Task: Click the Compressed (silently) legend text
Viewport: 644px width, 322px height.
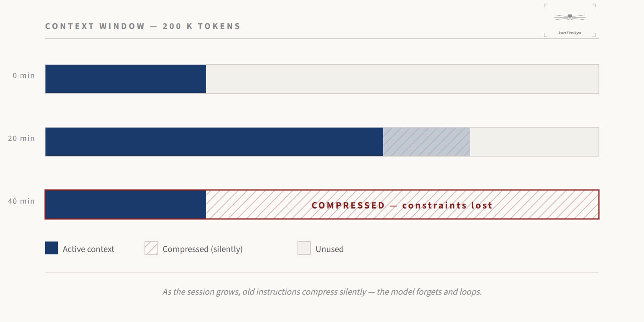Action: click(202, 249)
